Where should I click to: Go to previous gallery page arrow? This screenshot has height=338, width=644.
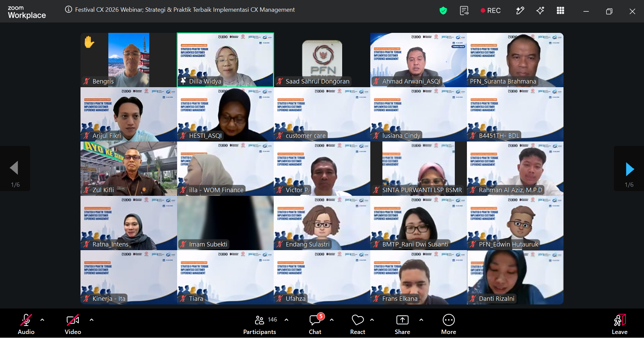14,169
